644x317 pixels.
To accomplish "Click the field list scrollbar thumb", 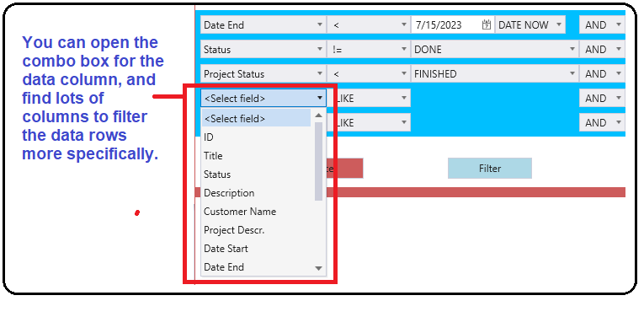I will 319,161.
